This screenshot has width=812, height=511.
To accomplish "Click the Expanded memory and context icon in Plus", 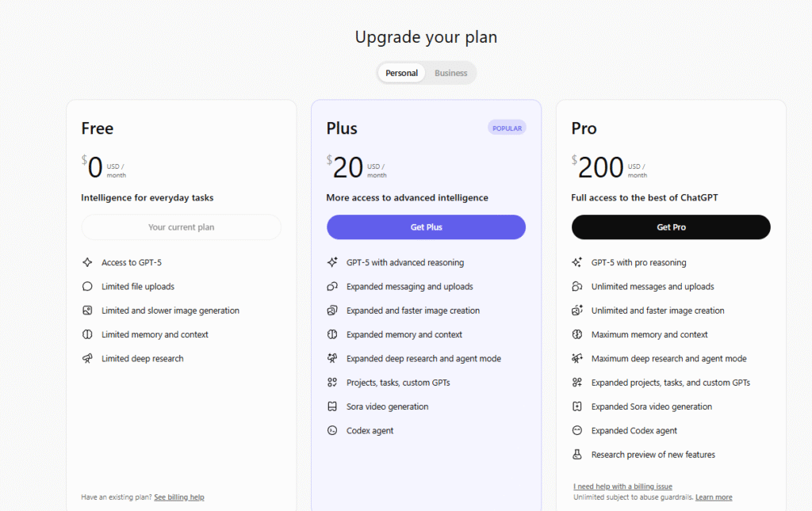I will [332, 334].
